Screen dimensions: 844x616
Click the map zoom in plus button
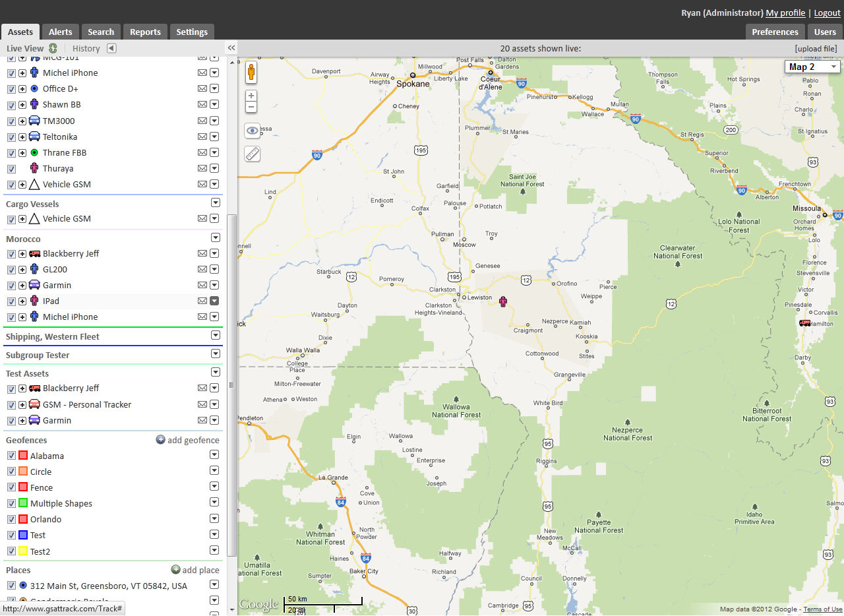[251, 96]
